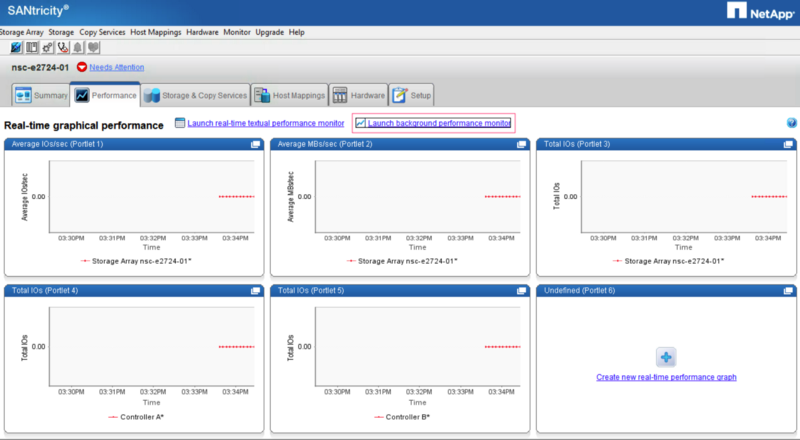
Task: Maximize Average MBs/sec Portlet 2 window icon
Action: click(x=521, y=145)
